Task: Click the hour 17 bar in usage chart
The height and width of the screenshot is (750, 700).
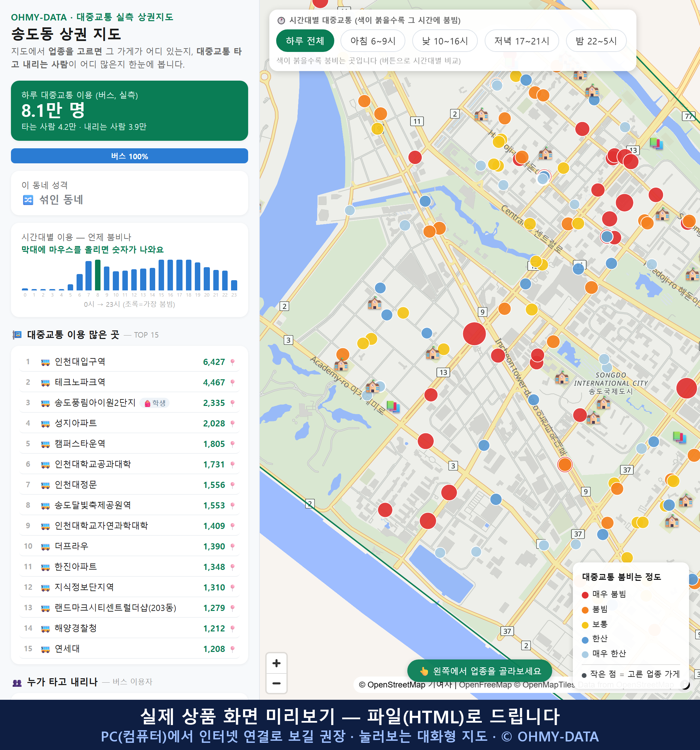Action: point(180,275)
